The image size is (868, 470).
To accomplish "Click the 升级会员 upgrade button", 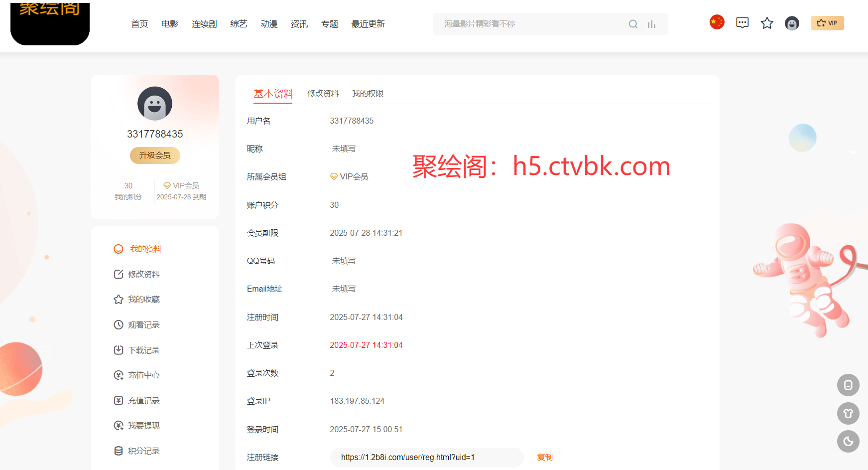I will click(154, 155).
